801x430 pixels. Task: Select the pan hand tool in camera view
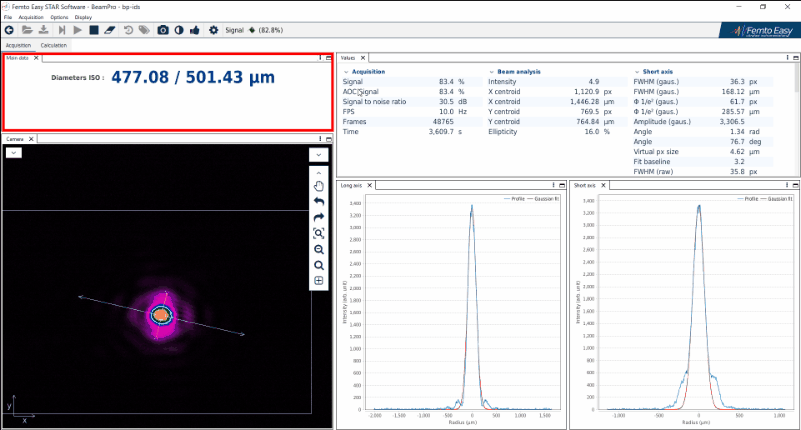[x=319, y=185]
